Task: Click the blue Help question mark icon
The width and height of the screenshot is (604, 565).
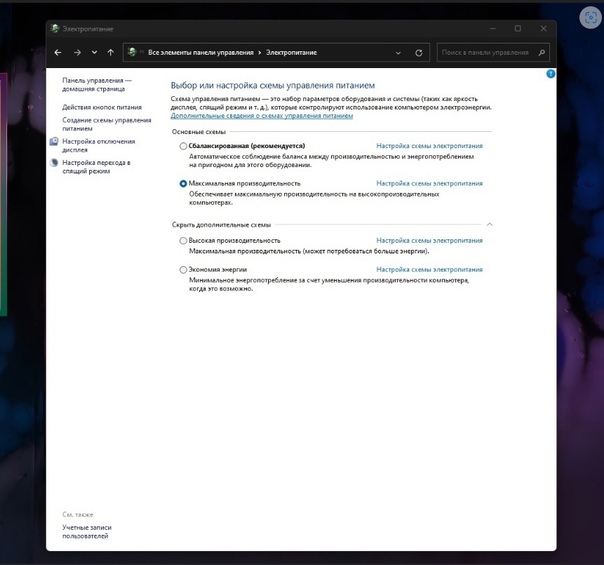Action: (x=550, y=74)
